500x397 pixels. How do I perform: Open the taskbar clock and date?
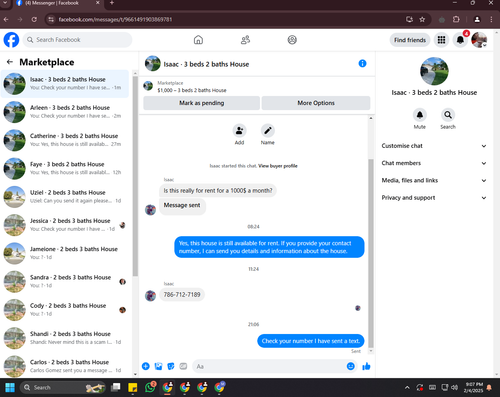tap(473, 387)
